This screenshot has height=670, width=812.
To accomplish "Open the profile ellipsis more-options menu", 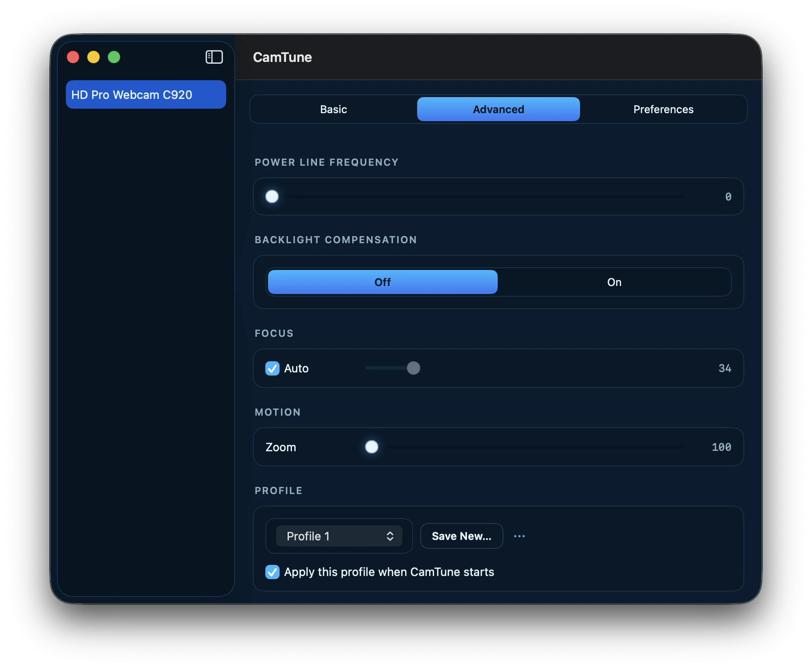I will [519, 536].
